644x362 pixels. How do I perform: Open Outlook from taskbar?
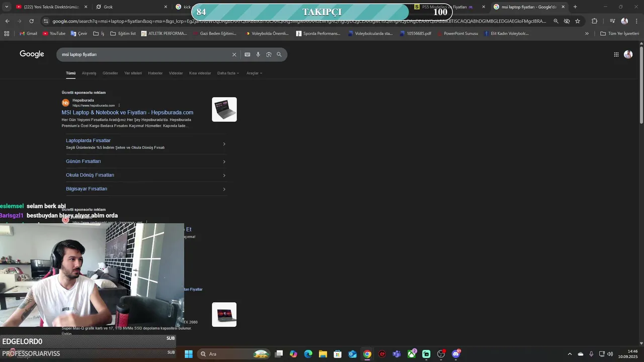point(353,354)
